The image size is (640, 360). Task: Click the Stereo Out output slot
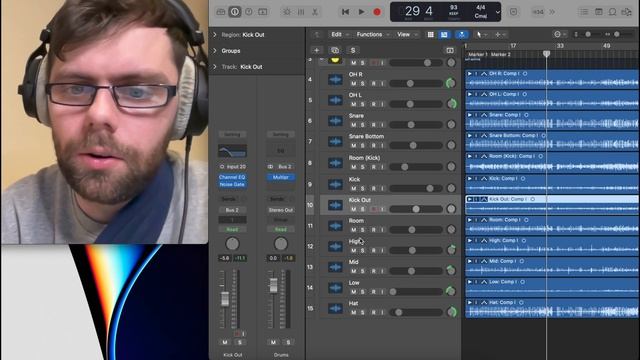281,210
